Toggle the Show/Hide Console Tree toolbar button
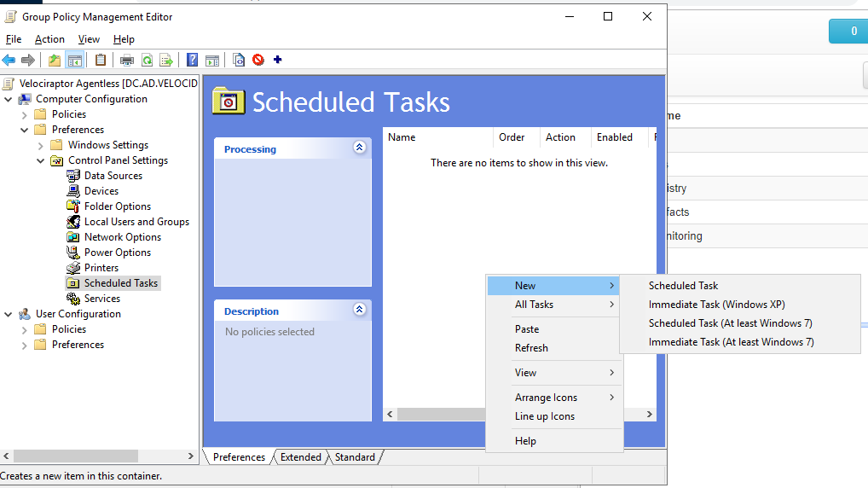This screenshot has width=868, height=488. (75, 60)
